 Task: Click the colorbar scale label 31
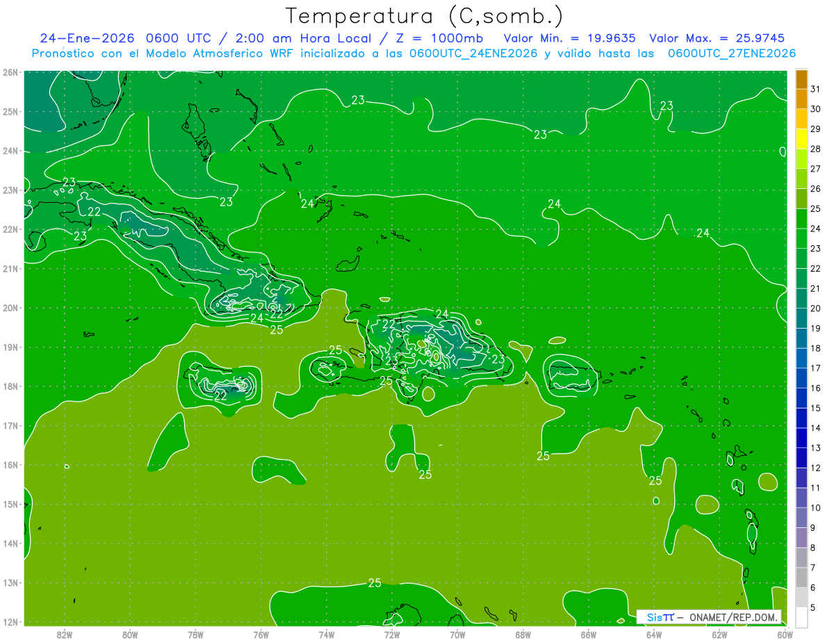(815, 89)
